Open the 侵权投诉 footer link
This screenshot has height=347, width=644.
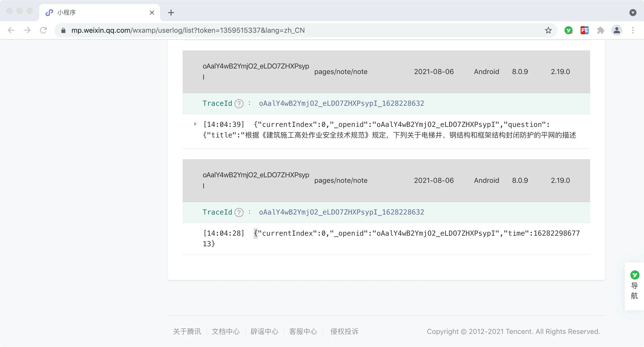coord(344,331)
